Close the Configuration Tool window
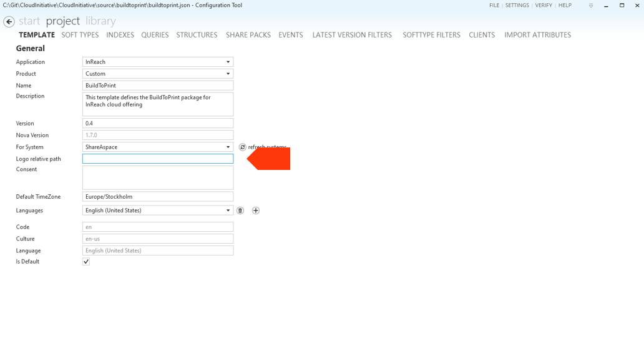The image size is (644, 358). click(x=637, y=6)
